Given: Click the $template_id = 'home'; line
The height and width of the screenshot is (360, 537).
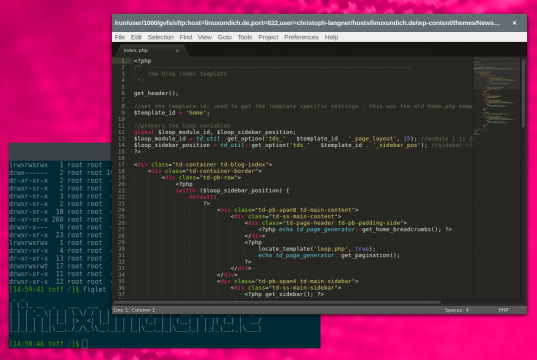Looking at the screenshot, I should click(x=172, y=113).
